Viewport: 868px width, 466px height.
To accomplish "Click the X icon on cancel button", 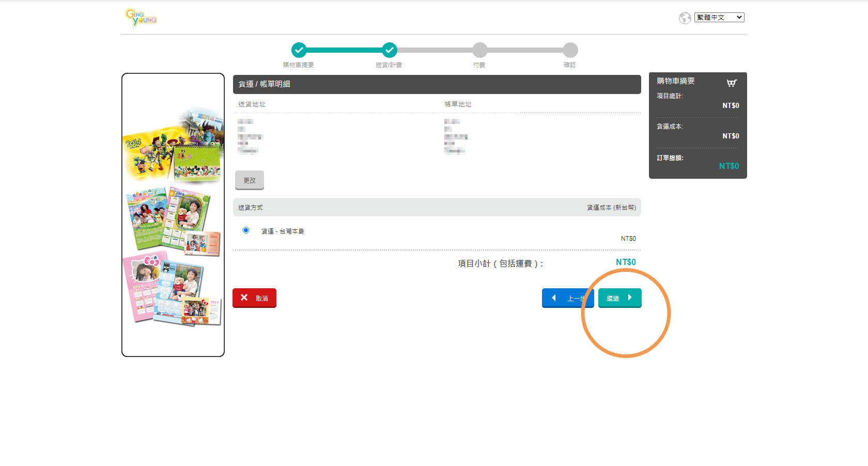I will [244, 298].
